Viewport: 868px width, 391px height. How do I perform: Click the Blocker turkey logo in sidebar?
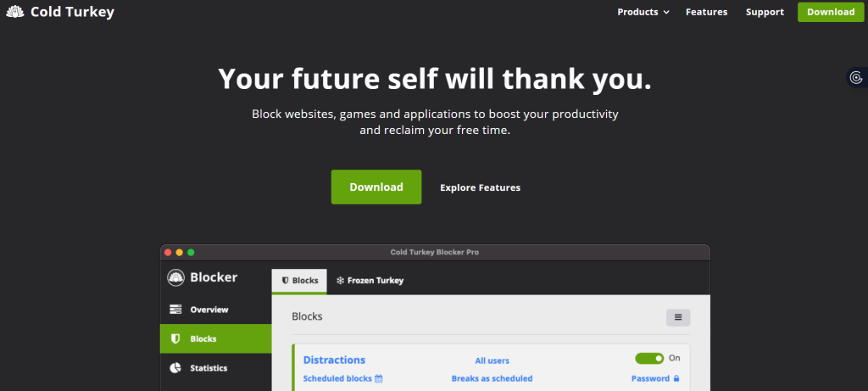click(x=176, y=277)
